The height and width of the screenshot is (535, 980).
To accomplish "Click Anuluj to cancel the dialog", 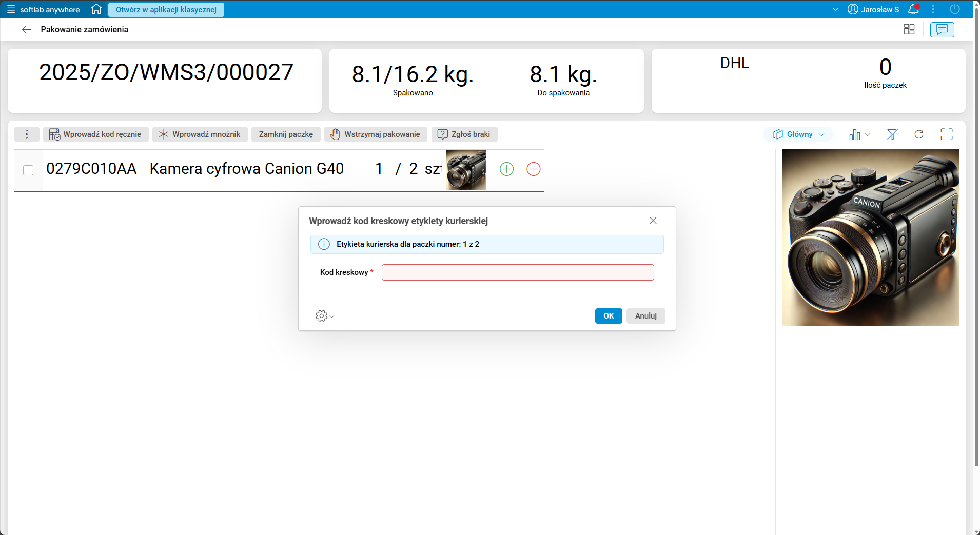I will [646, 316].
